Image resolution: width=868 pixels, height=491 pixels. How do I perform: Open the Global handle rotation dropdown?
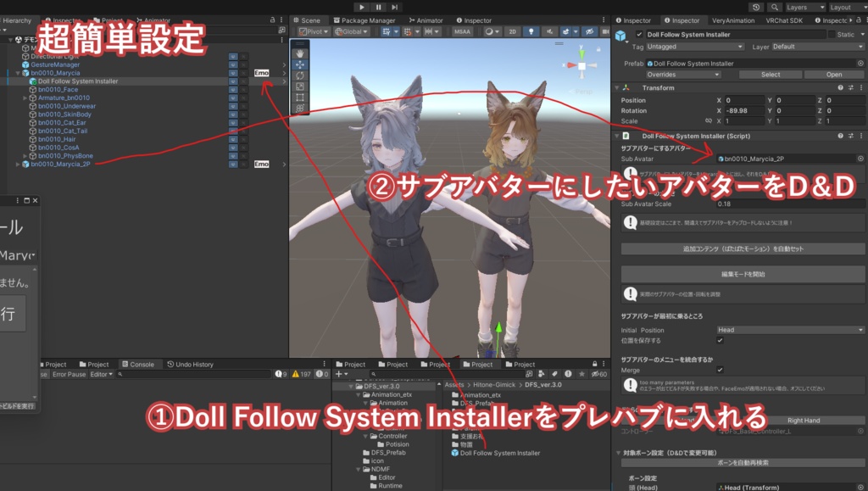pos(352,31)
